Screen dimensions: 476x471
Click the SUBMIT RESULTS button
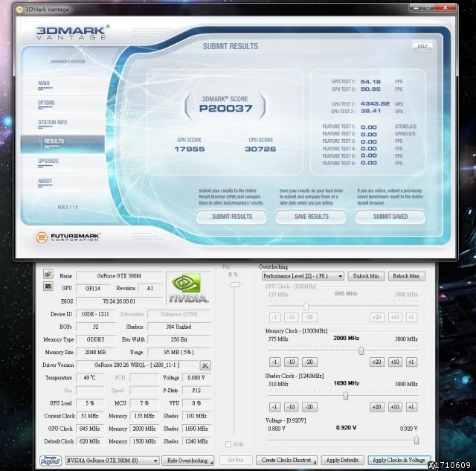click(x=232, y=217)
